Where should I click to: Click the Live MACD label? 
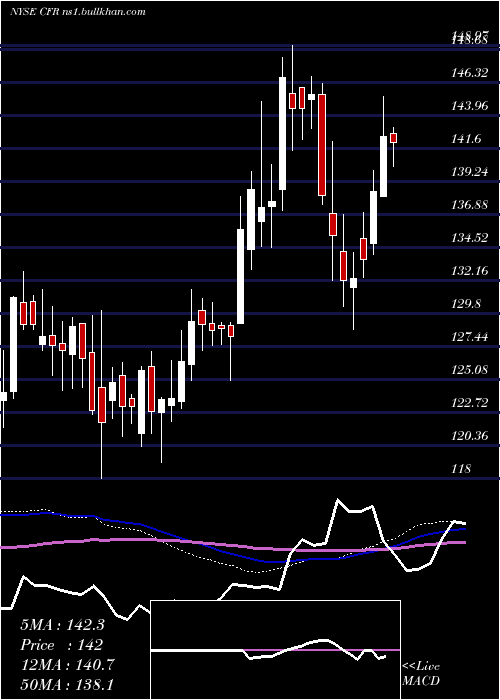tap(421, 673)
